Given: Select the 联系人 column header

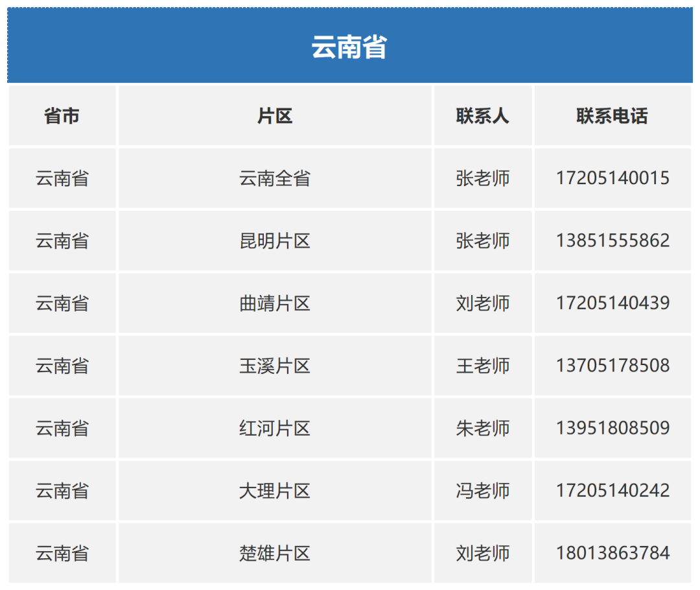Looking at the screenshot, I should click(483, 116).
